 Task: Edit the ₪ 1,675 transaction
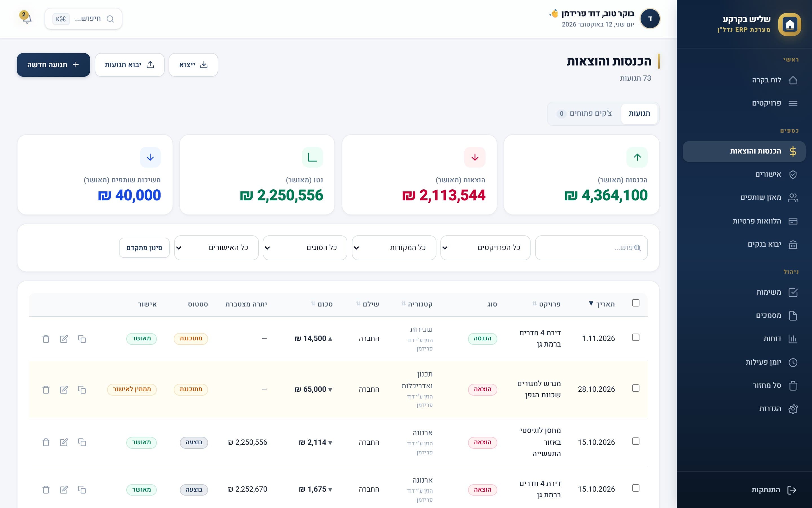tap(64, 490)
